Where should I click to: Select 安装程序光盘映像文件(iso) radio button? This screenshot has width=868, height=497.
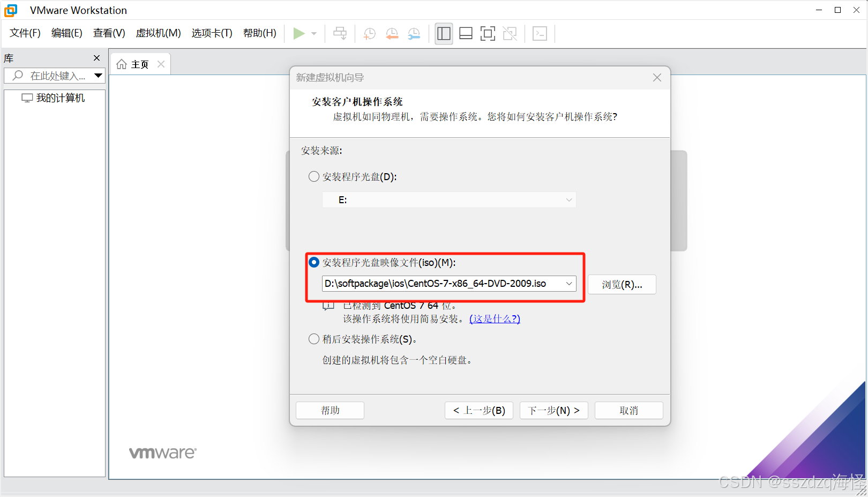(314, 262)
